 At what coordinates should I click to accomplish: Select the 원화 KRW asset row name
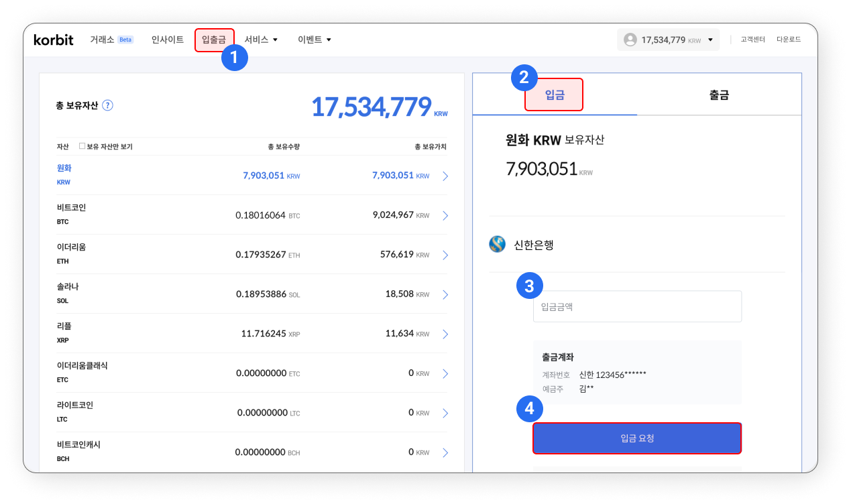pyautogui.click(x=64, y=174)
